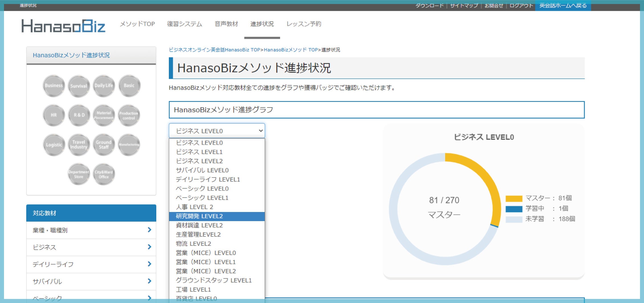
Task: Click the Manufacturing badge
Action: [x=129, y=145]
